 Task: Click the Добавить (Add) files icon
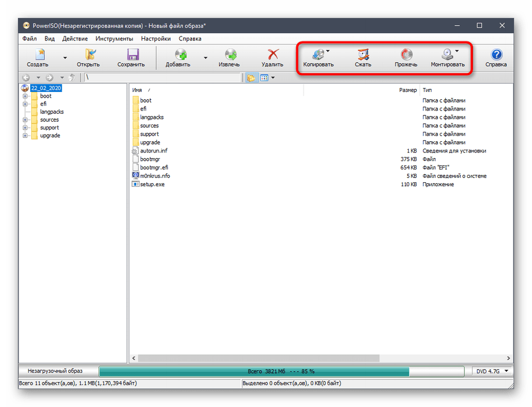tap(178, 55)
